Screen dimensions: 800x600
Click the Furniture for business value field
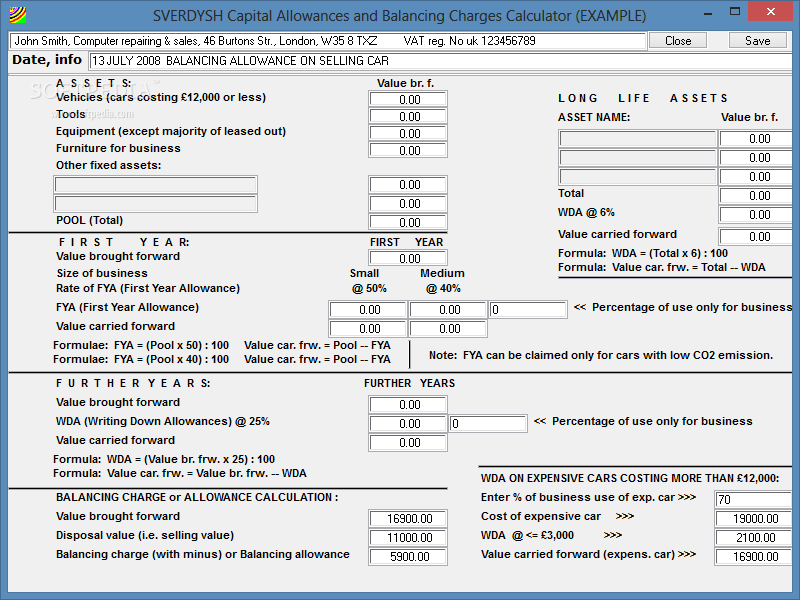(x=408, y=150)
